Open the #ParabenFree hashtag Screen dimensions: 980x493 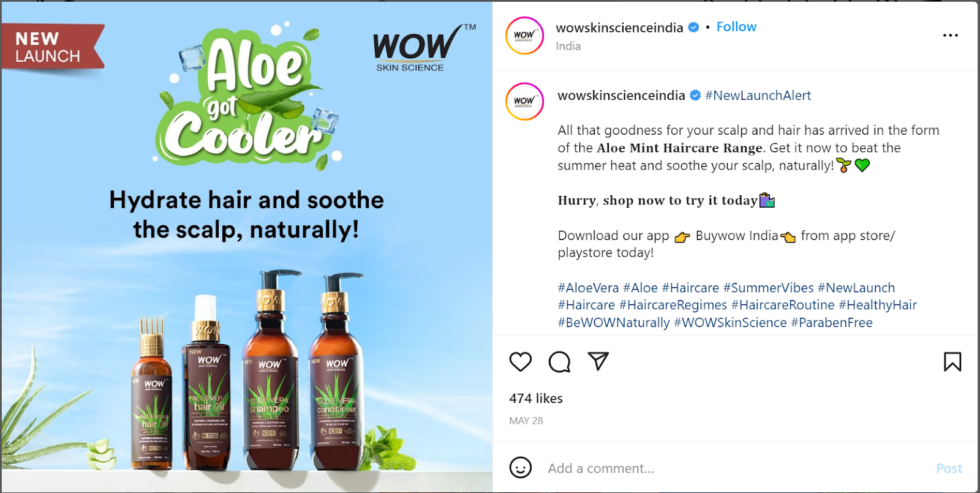[832, 323]
